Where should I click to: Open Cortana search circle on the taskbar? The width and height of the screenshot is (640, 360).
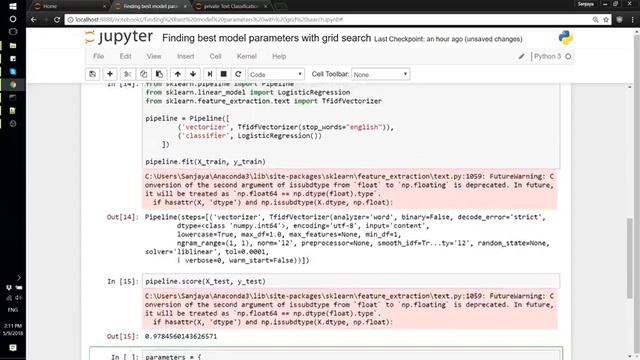[x=13, y=19]
